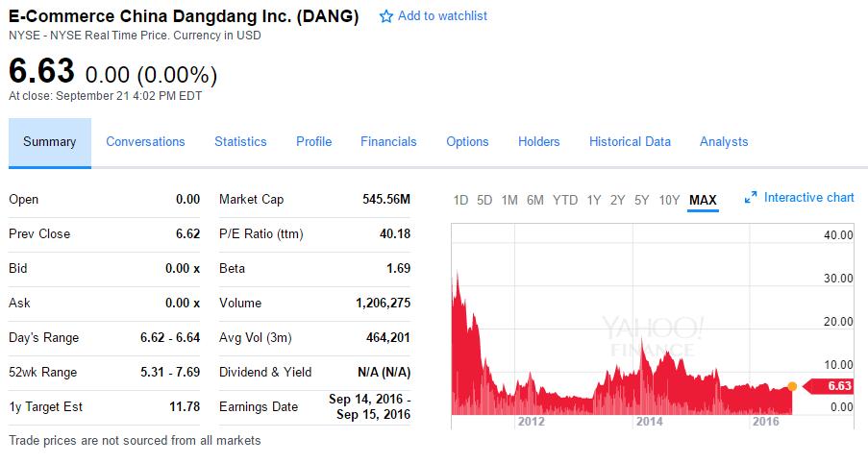Click the Prev Close value 6.62
This screenshot has height=463, width=868.
[187, 233]
